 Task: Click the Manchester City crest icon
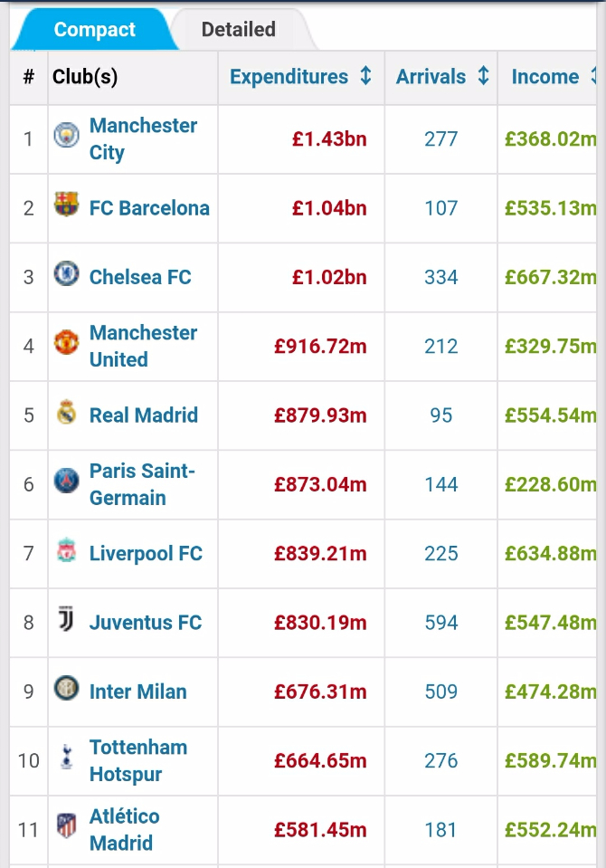click(x=66, y=136)
